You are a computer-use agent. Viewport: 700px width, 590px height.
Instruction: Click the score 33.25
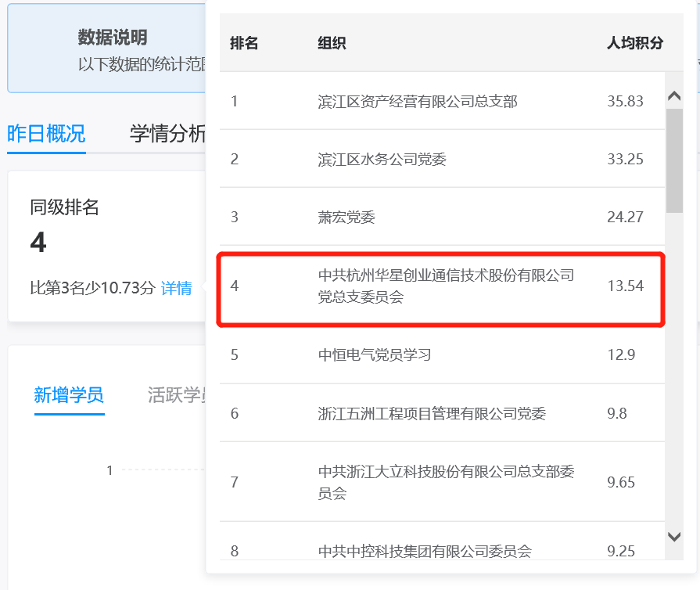tap(625, 159)
